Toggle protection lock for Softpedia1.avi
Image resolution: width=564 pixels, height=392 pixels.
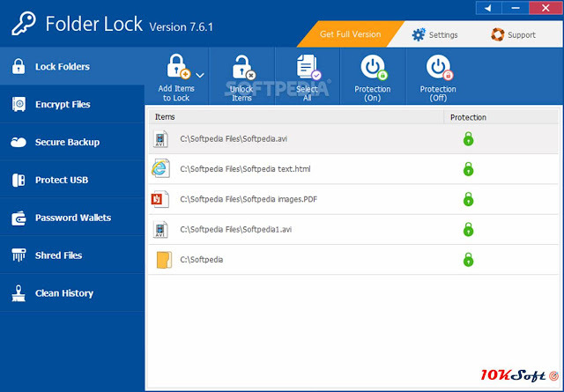coord(468,229)
